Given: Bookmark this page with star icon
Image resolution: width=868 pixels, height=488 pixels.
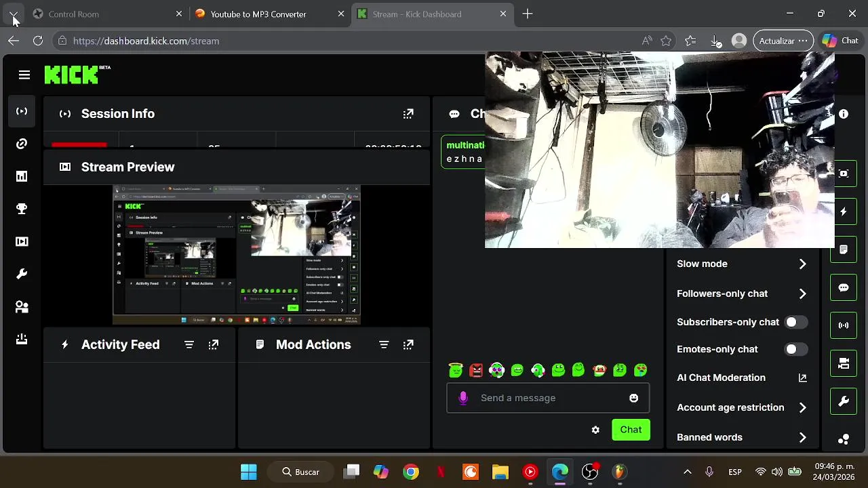Looking at the screenshot, I should click(666, 41).
